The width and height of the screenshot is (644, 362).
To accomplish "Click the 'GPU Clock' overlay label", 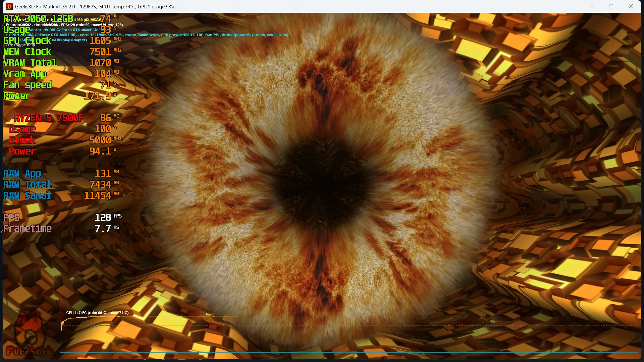I will 28,41.
